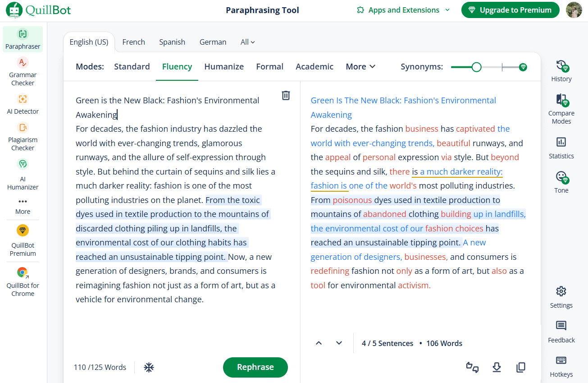
Task: Open the AI Humanizer tool
Action: pyautogui.click(x=23, y=174)
